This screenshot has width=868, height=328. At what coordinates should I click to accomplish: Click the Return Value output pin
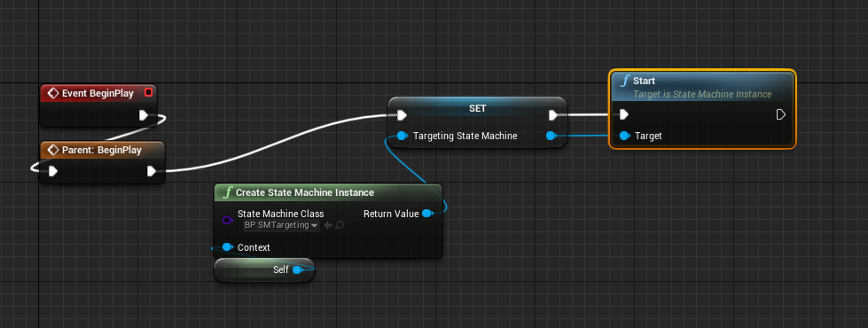pos(426,214)
